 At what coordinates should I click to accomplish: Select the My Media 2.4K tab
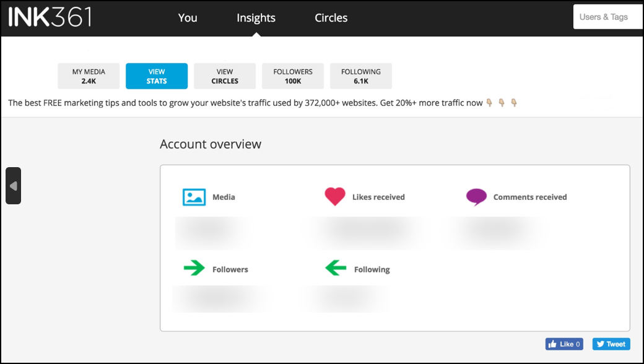click(89, 76)
